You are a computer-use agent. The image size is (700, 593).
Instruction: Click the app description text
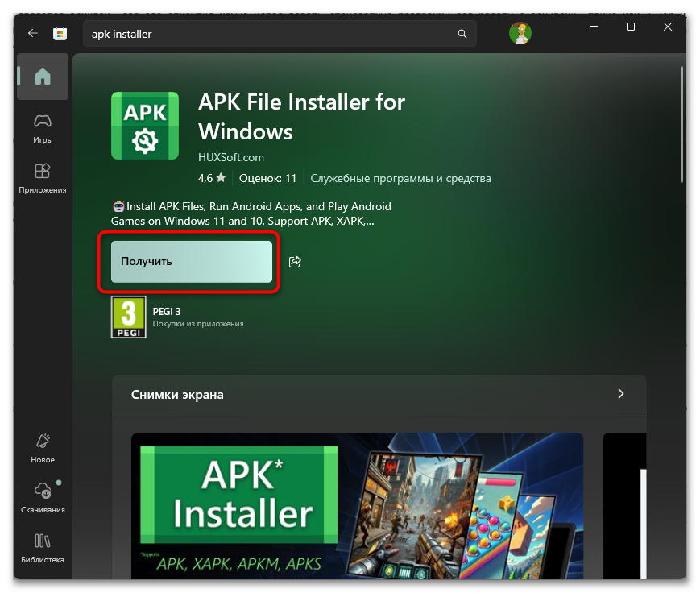click(x=251, y=214)
